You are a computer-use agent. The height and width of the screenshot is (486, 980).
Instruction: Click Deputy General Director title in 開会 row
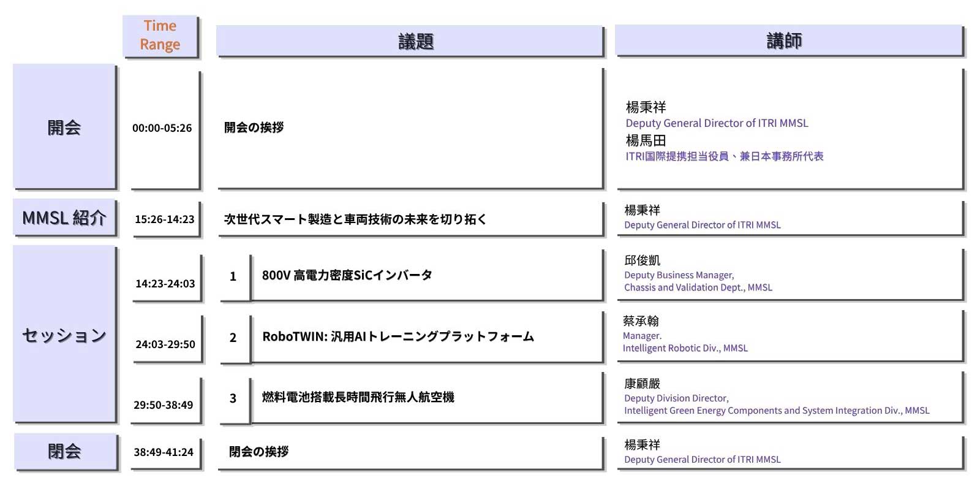pyautogui.click(x=717, y=123)
